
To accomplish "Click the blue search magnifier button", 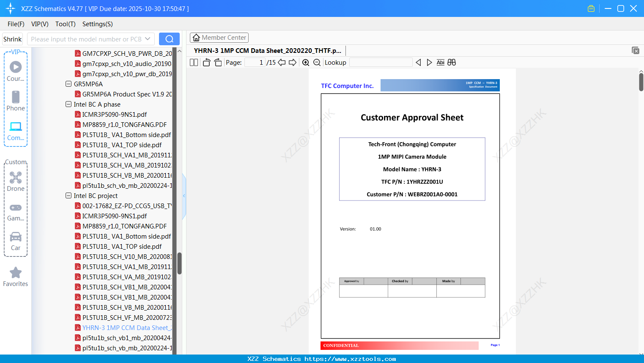I will (x=169, y=39).
